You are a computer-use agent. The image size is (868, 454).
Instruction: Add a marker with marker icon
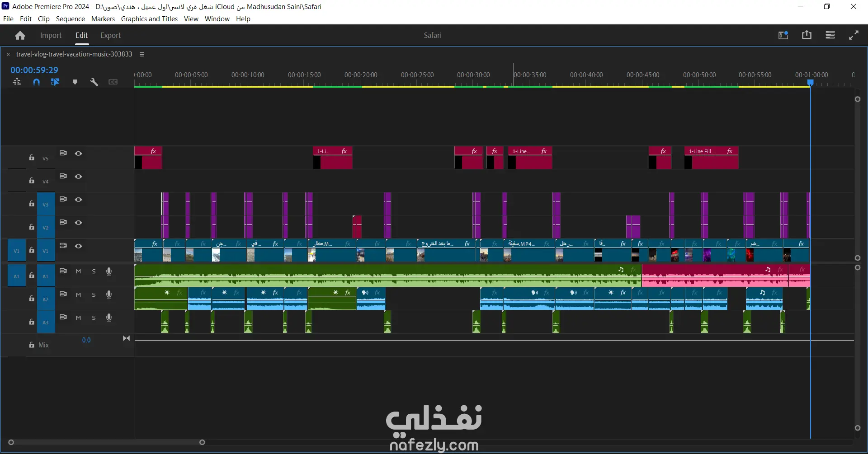(75, 82)
